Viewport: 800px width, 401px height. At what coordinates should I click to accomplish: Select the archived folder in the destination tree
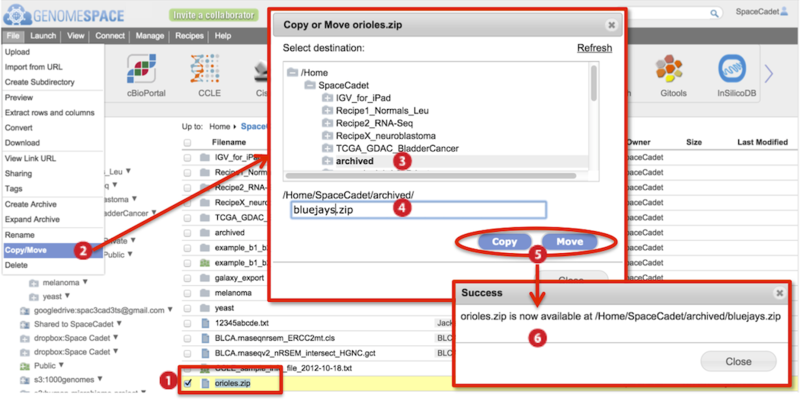(355, 161)
